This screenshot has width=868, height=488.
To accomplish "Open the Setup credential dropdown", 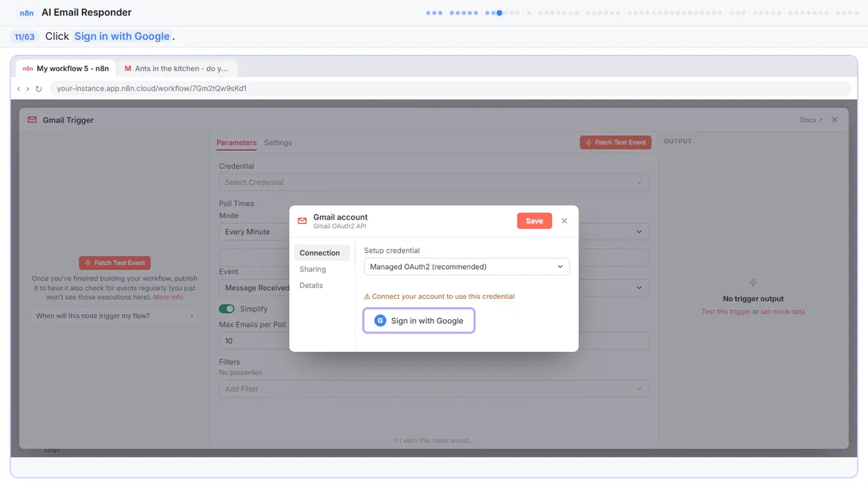I will point(467,266).
